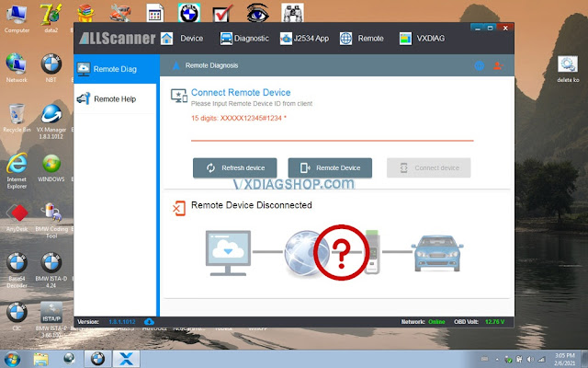Open the Internet Explorer desktop icon
Screen dimensions: 588x368
coord(17,171)
